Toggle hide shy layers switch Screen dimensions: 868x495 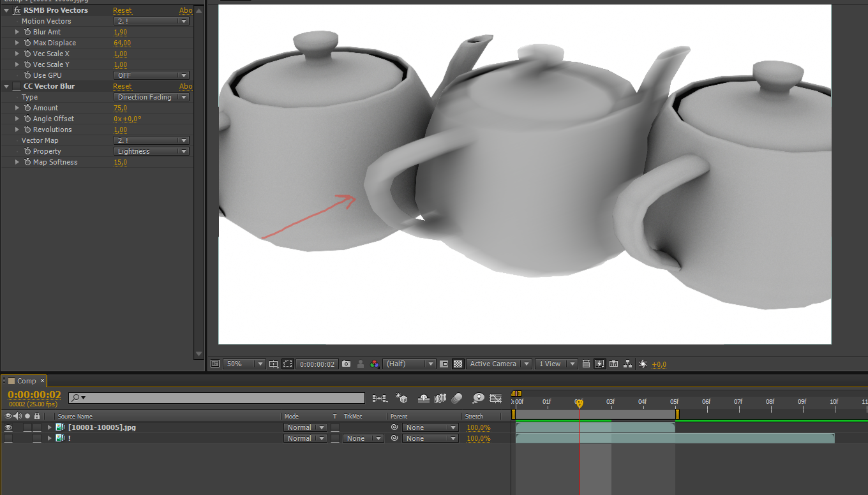pyautogui.click(x=424, y=398)
